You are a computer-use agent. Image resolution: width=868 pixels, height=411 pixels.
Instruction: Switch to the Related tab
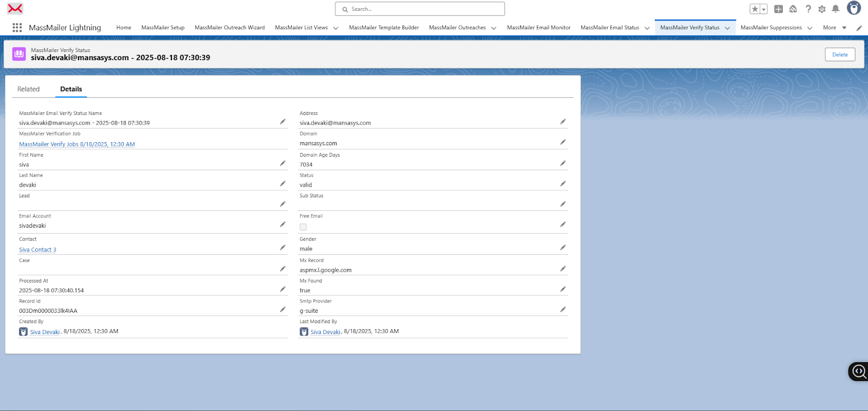tap(28, 89)
